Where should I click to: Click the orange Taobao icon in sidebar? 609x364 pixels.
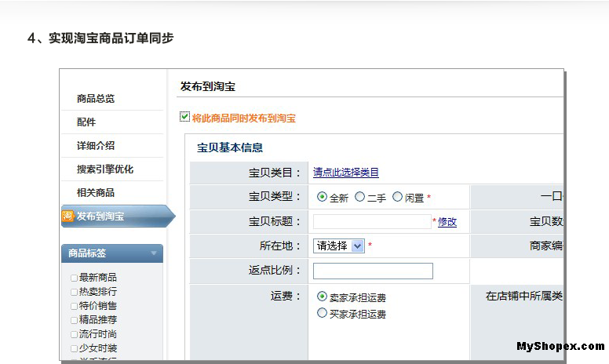[x=67, y=217]
